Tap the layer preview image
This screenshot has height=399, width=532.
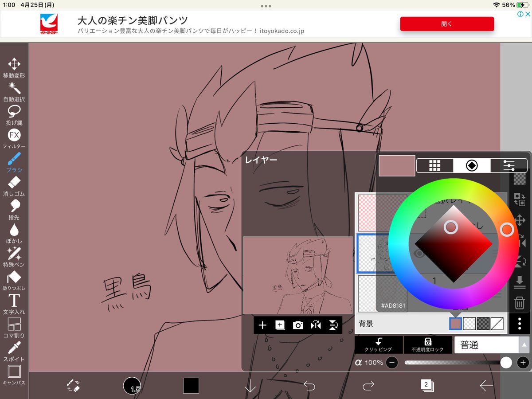click(x=298, y=275)
